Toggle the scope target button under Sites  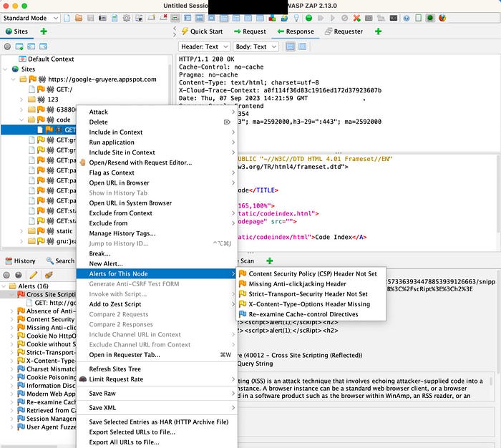[x=7, y=47]
